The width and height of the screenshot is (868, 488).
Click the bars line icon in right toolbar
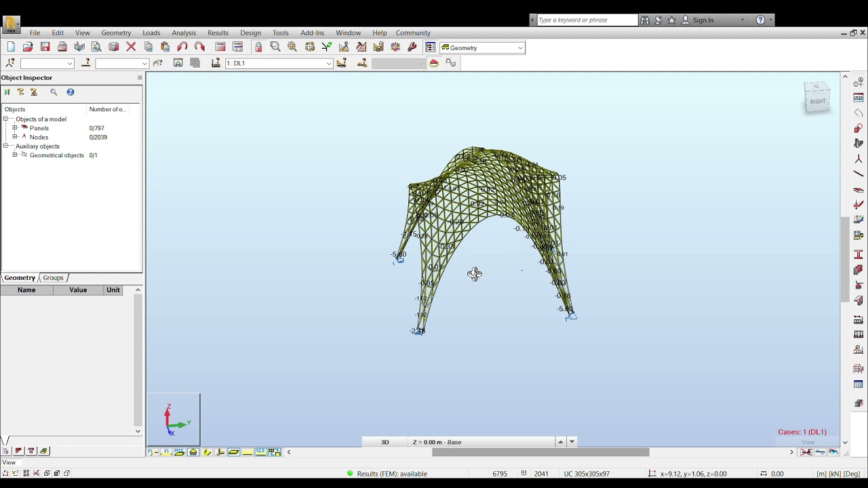point(859,174)
